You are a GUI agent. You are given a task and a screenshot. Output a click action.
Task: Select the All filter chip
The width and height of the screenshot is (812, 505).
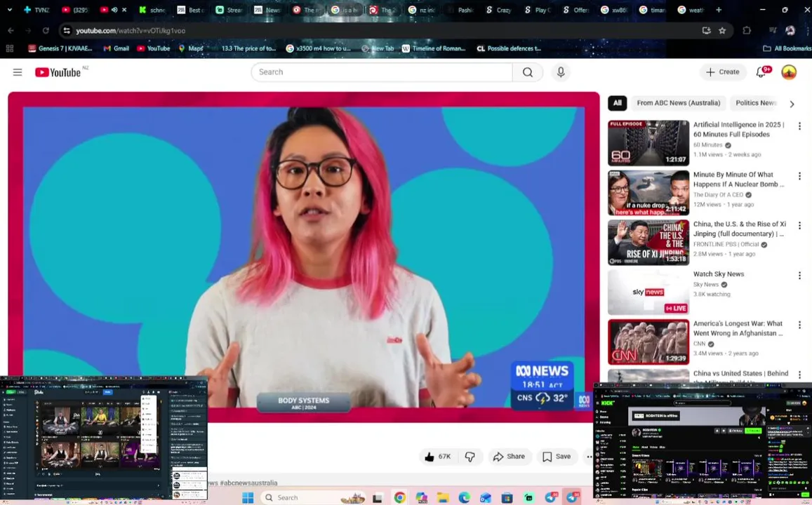click(x=618, y=103)
